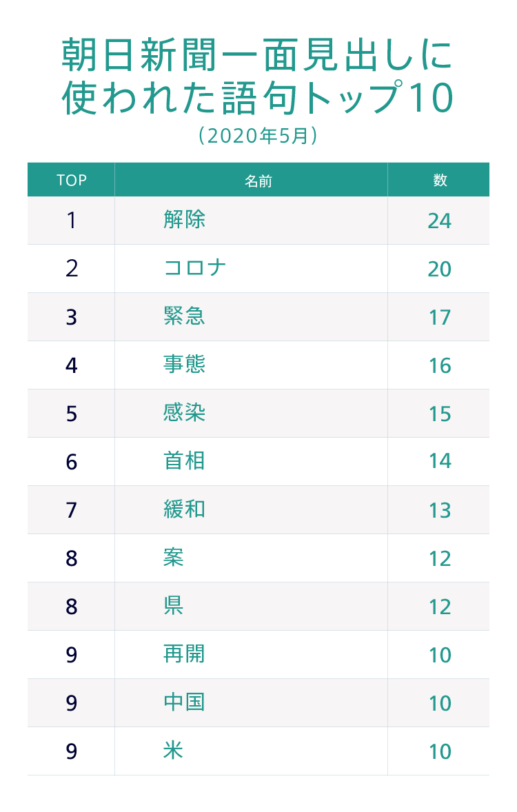Click the 首相 entry
Image resolution: width=517 pixels, height=812 pixels.
[185, 461]
